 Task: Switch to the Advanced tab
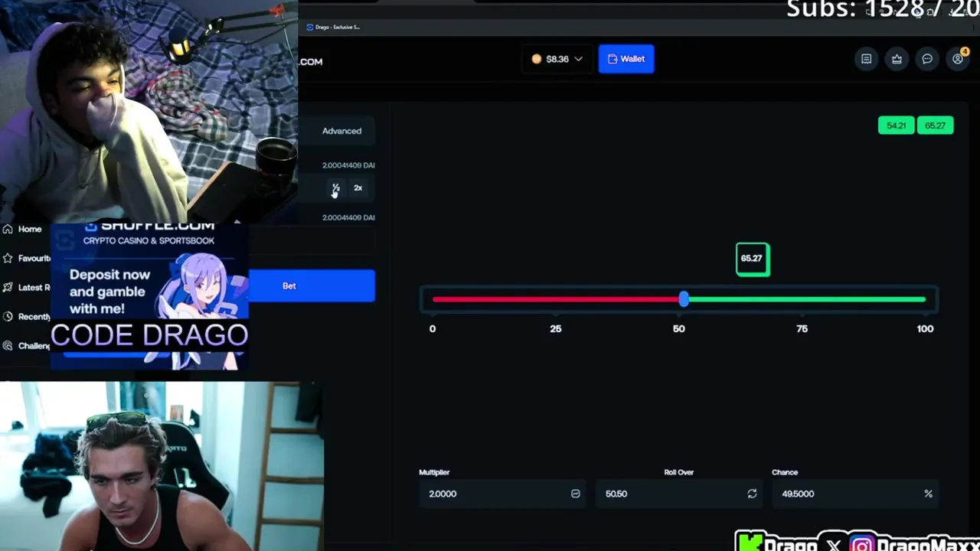click(x=341, y=131)
